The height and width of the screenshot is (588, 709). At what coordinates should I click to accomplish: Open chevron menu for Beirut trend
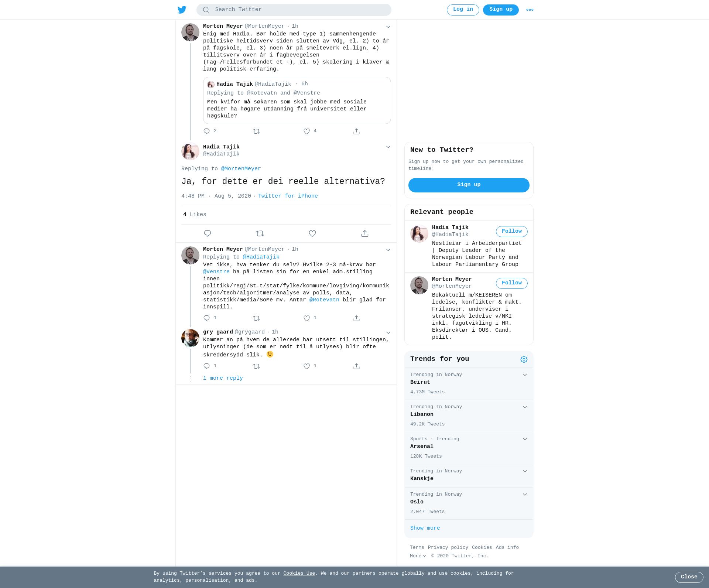click(525, 375)
